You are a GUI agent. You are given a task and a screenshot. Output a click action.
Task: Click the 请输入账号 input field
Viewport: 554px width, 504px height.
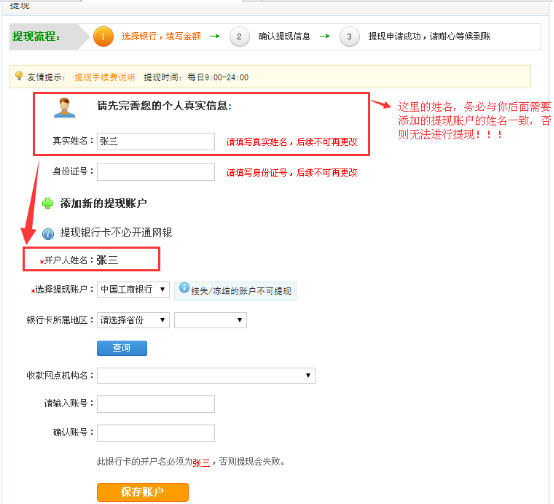click(x=156, y=404)
